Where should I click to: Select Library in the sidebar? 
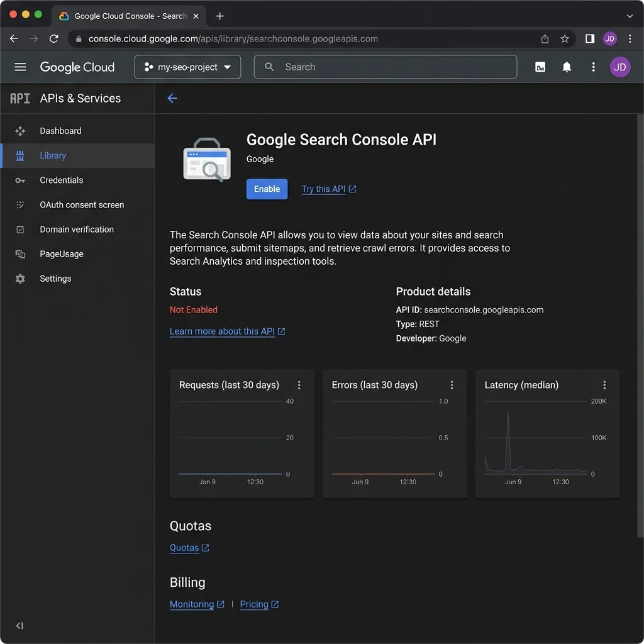[77, 156]
